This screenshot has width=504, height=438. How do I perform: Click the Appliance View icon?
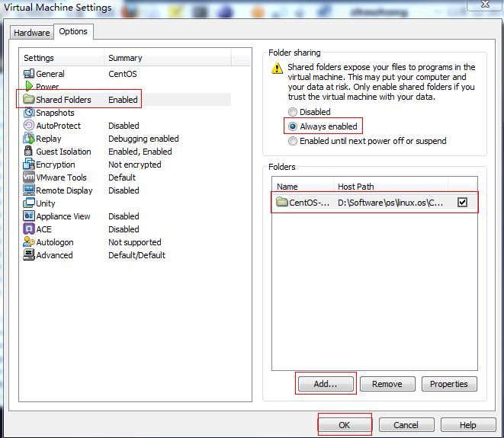[29, 216]
